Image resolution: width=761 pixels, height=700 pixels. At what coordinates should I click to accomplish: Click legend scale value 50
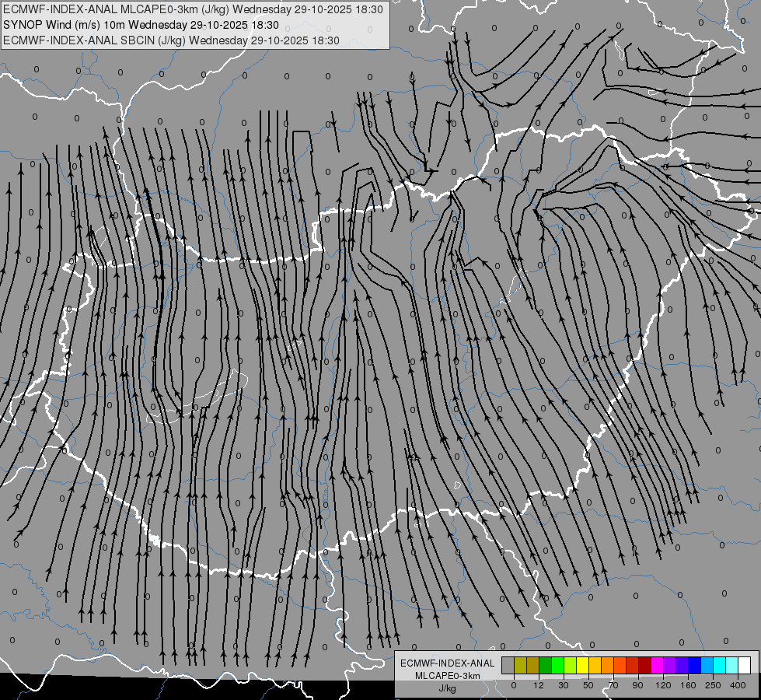click(588, 685)
